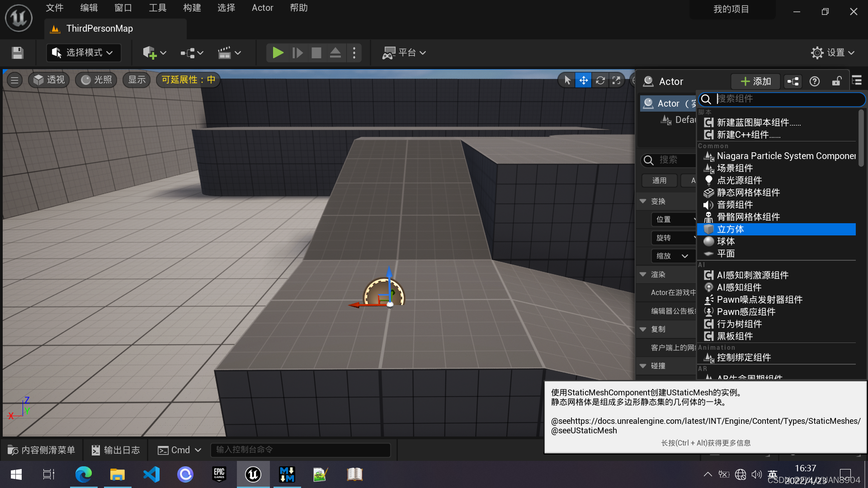
Task: Click the blueprint/add script icon beside 添加
Action: pyautogui.click(x=793, y=81)
